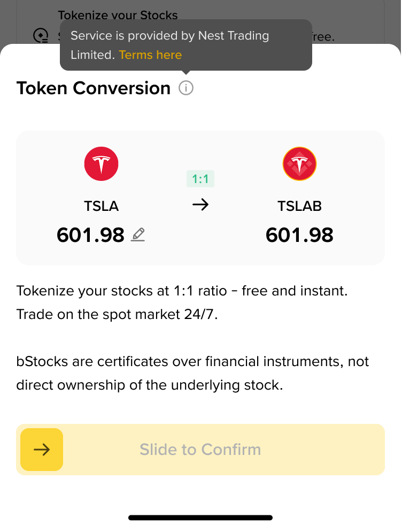402x532 pixels.
Task: Click the TSLAB ticker label
Action: click(300, 206)
